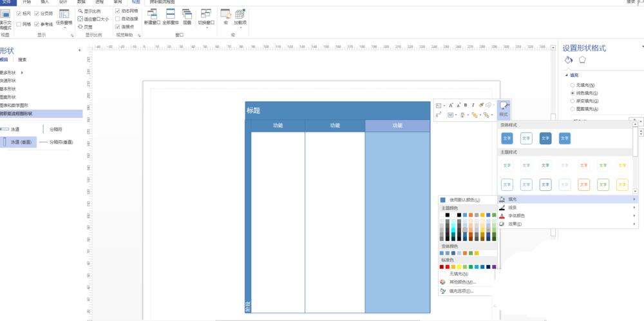Open the Cross-Functional Flowchart ribbon tab
This screenshot has width=644, height=321.
pyautogui.click(x=162, y=2)
